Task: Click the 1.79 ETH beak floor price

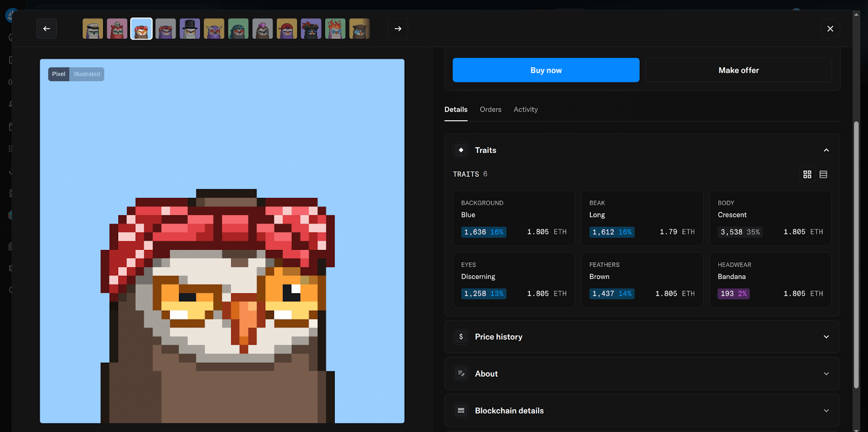Action: coord(677,232)
